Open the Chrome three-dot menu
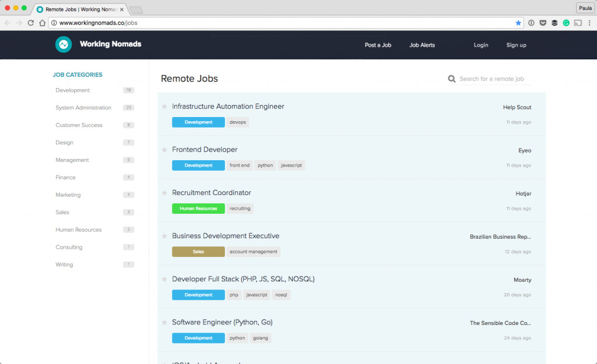This screenshot has width=597, height=364. [x=590, y=22]
